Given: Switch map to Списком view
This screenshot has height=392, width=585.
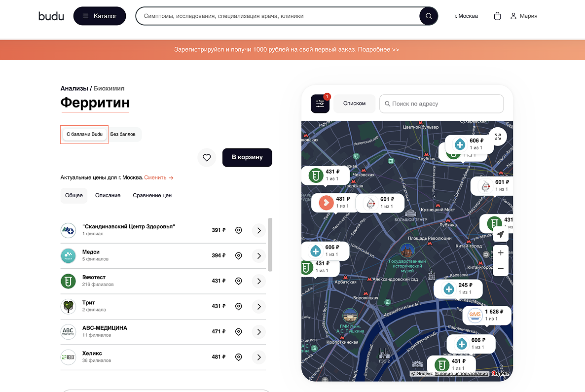Looking at the screenshot, I should click(x=355, y=104).
